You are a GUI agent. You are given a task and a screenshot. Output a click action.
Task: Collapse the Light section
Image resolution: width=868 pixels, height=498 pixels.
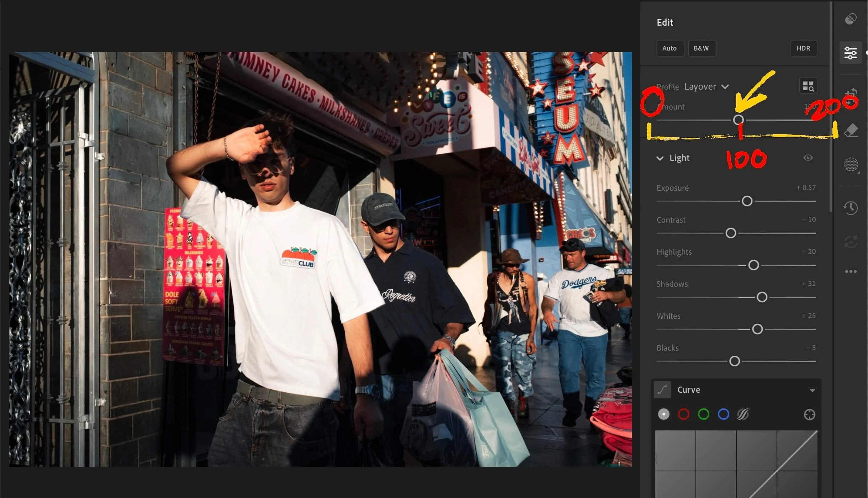pos(661,158)
